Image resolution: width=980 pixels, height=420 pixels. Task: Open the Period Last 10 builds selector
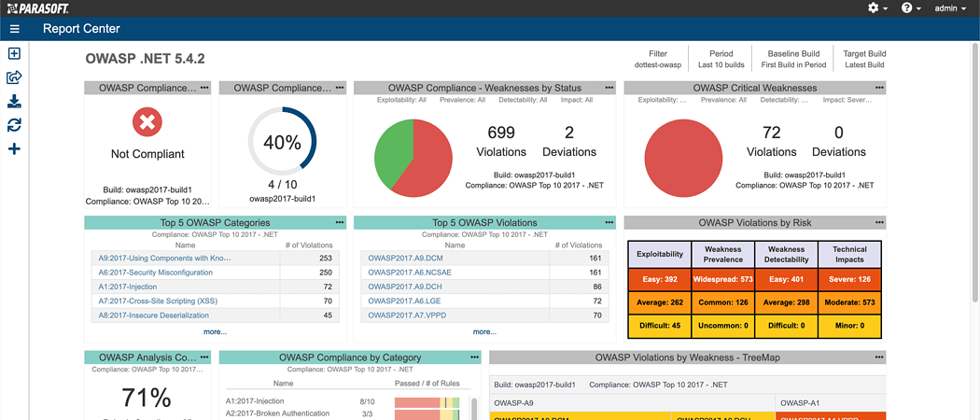(x=721, y=59)
